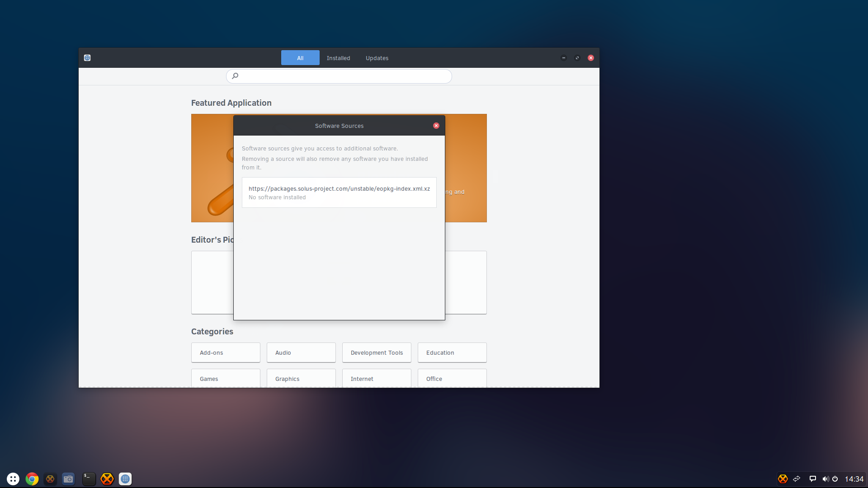Image resolution: width=868 pixels, height=488 pixels.
Task: Open the Games category
Action: tap(226, 378)
